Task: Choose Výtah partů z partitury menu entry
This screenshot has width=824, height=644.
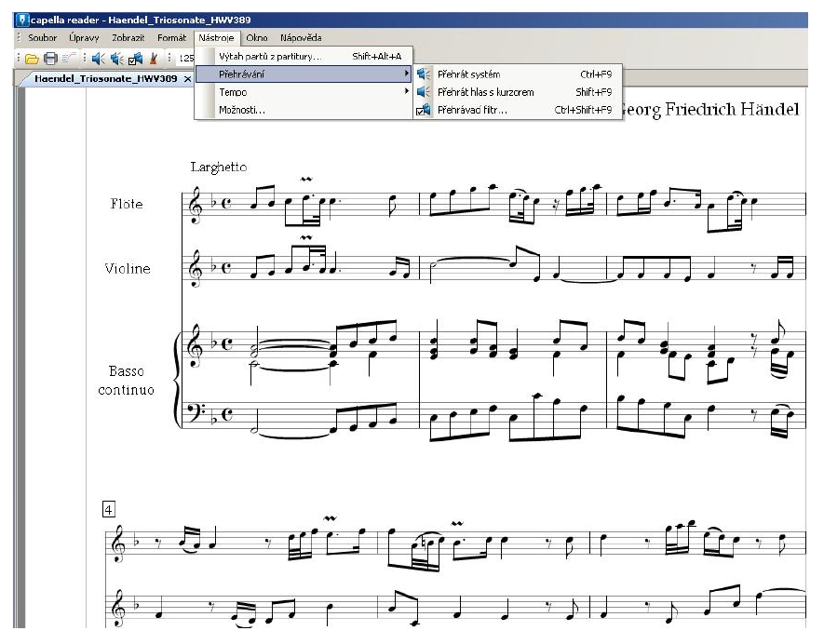Action: point(304,56)
